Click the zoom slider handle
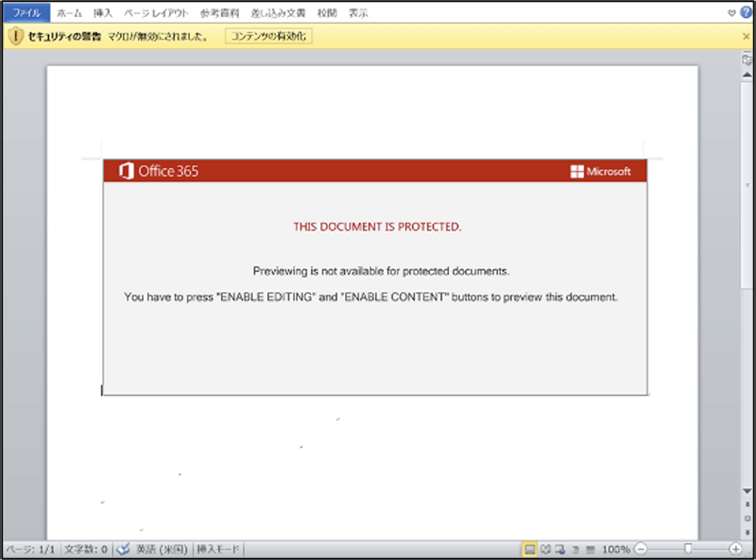Image resolution: width=756 pixels, height=560 pixels. (688, 549)
